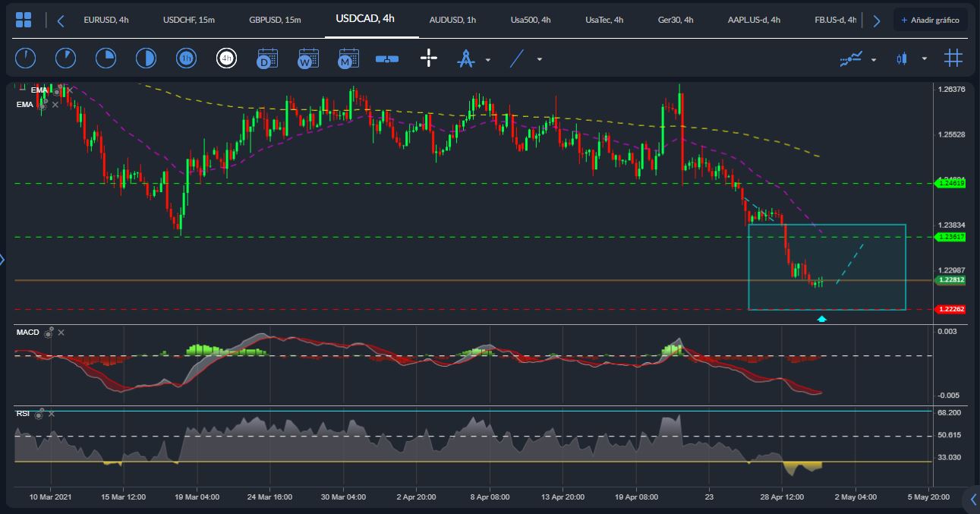980x514 pixels.
Task: Expand the compass drawing tools dropdown arrow
Action: 488,59
